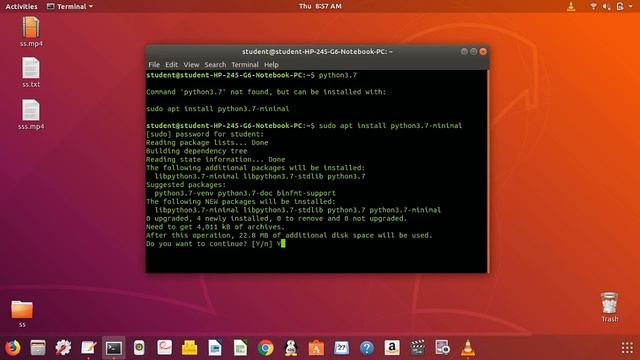Open the volume speaker indicator

click(x=607, y=6)
